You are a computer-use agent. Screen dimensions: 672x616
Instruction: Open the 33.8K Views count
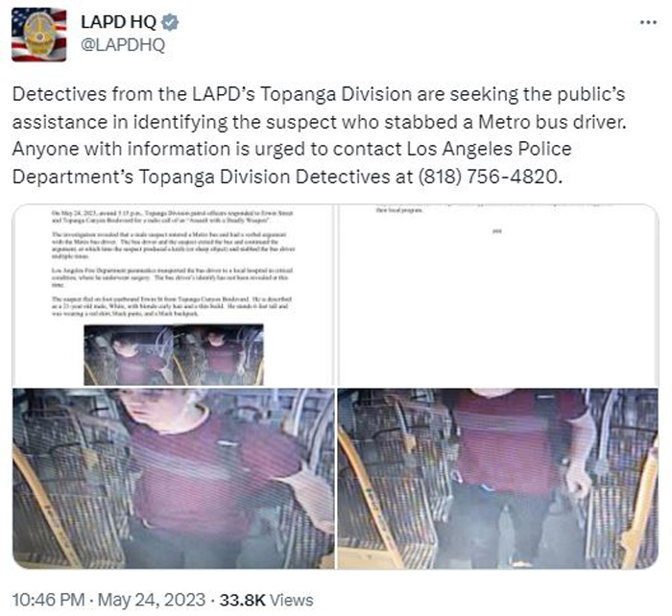click(x=266, y=600)
